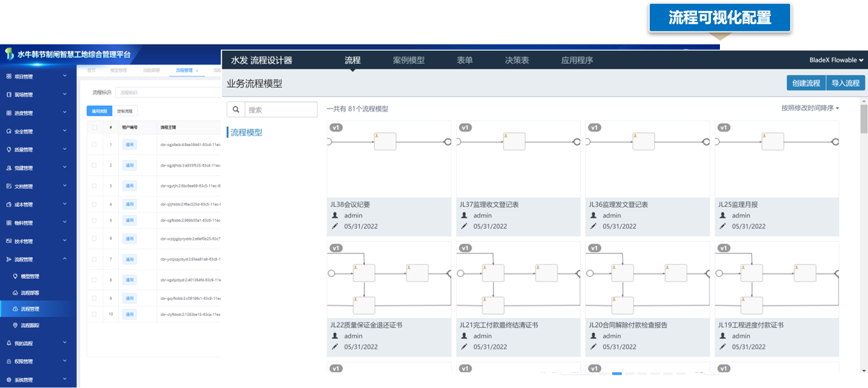Check the checkbox for row 1
Image resolution: width=868 pixels, height=388 pixels.
pyautogui.click(x=94, y=145)
